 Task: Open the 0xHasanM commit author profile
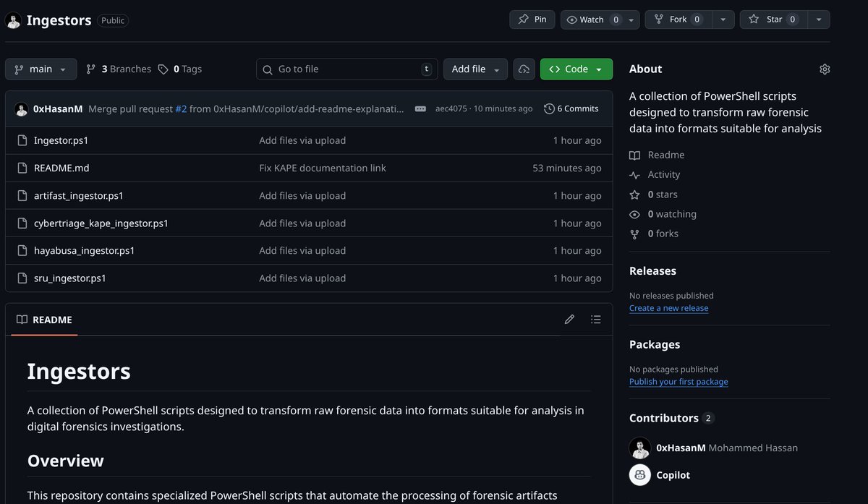pyautogui.click(x=58, y=108)
